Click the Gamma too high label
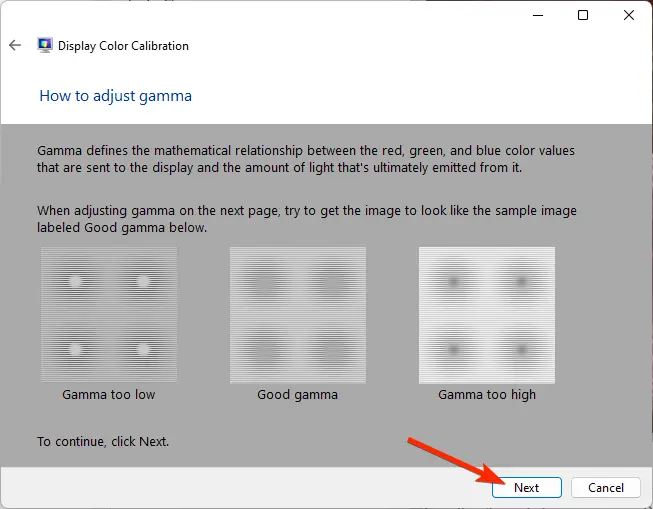 click(x=487, y=395)
